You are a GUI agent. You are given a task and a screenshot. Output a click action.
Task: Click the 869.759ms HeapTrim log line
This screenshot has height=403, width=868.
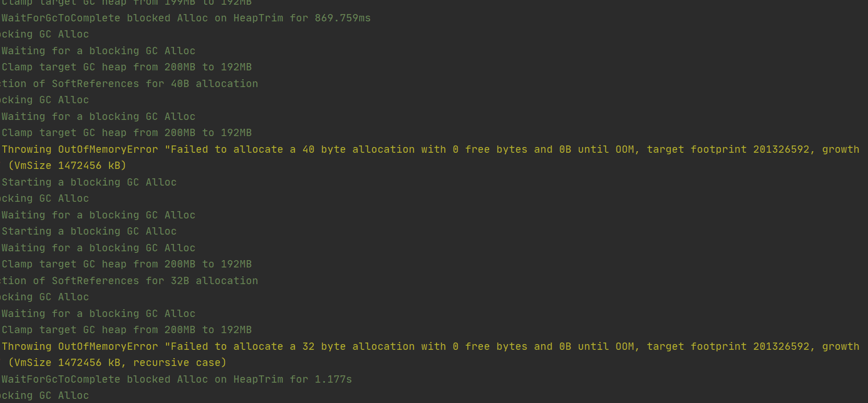pyautogui.click(x=186, y=18)
